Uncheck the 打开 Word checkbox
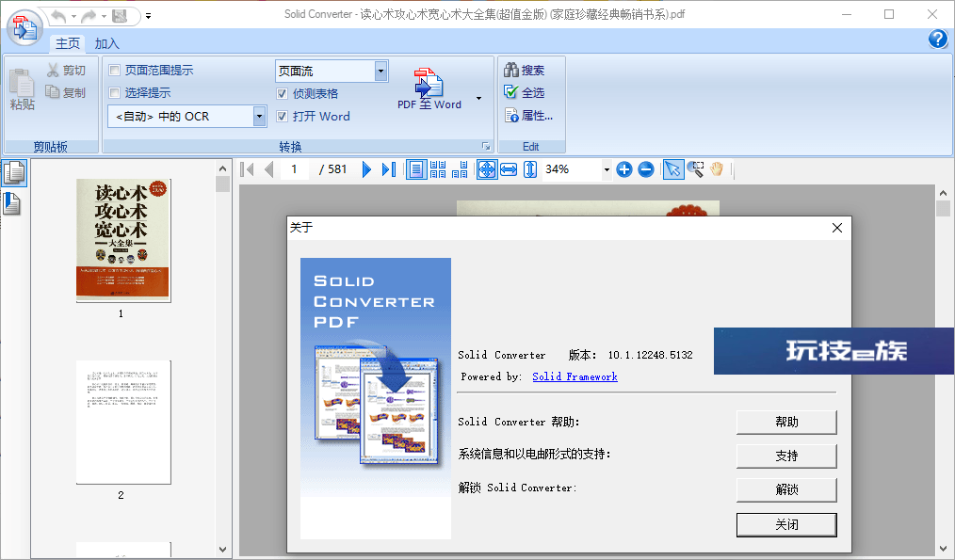Viewport: 955px width, 560px height. coord(282,117)
